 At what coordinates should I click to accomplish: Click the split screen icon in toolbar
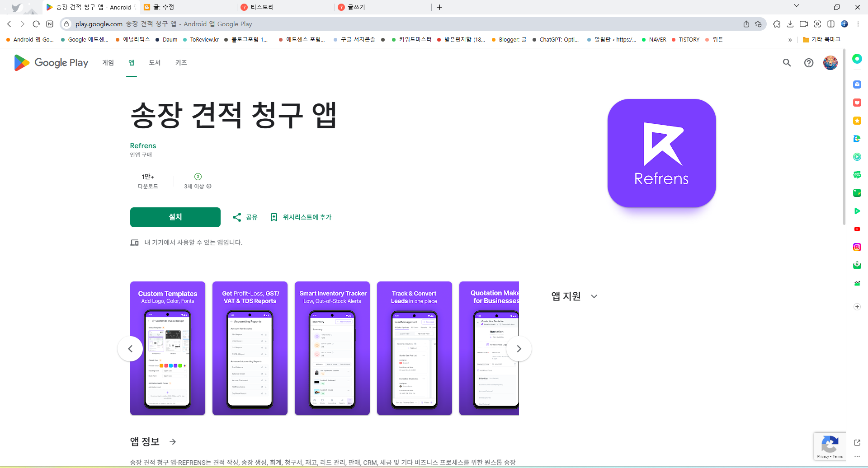tap(831, 24)
